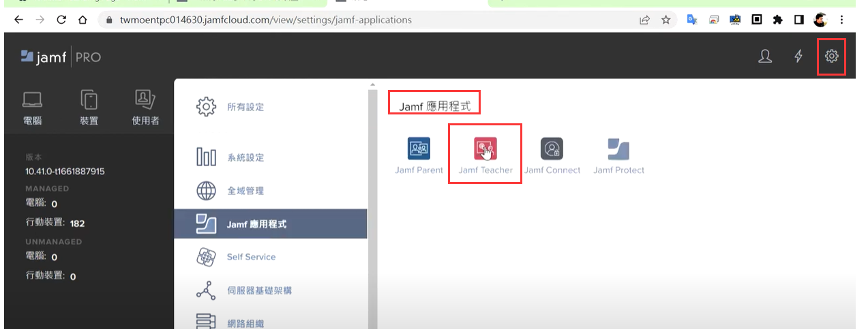The image size is (868, 329).
Task: Open the 使用者 (Users) section
Action: pos(145,108)
